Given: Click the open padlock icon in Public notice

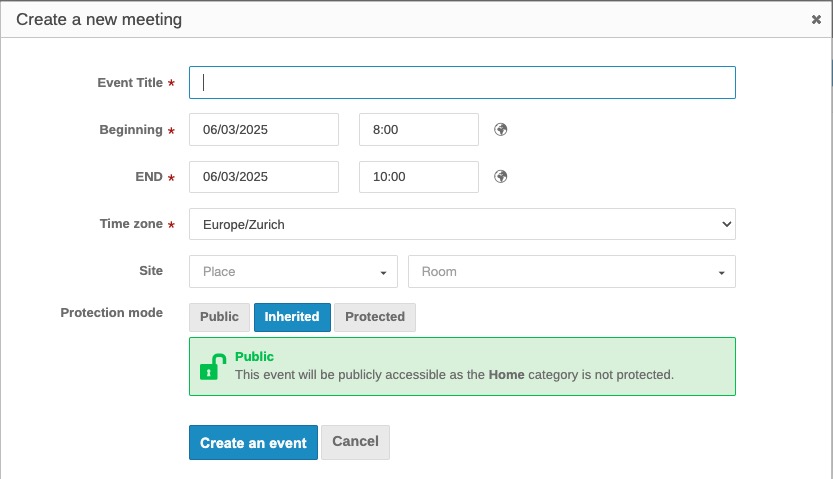Looking at the screenshot, I should point(211,367).
